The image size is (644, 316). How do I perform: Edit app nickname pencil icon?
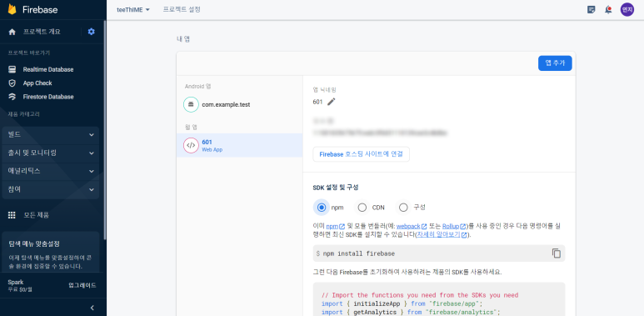click(332, 102)
